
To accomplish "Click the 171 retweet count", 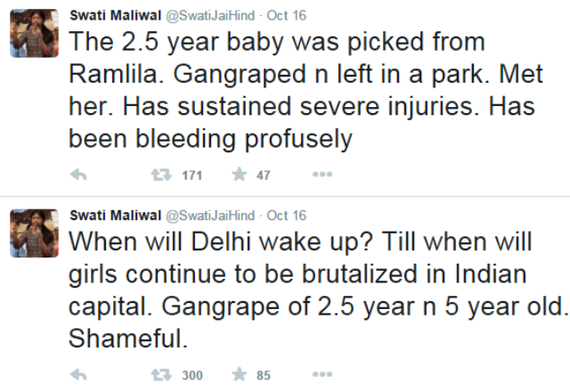I will (191, 176).
